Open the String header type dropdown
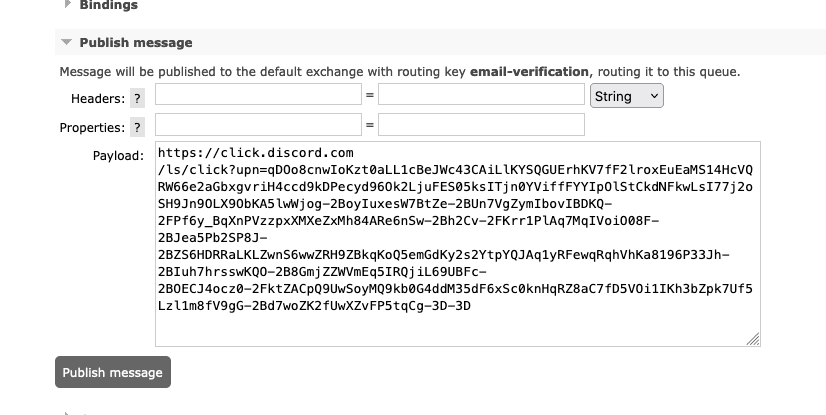Image resolution: width=826 pixels, height=415 pixels. 626,96
